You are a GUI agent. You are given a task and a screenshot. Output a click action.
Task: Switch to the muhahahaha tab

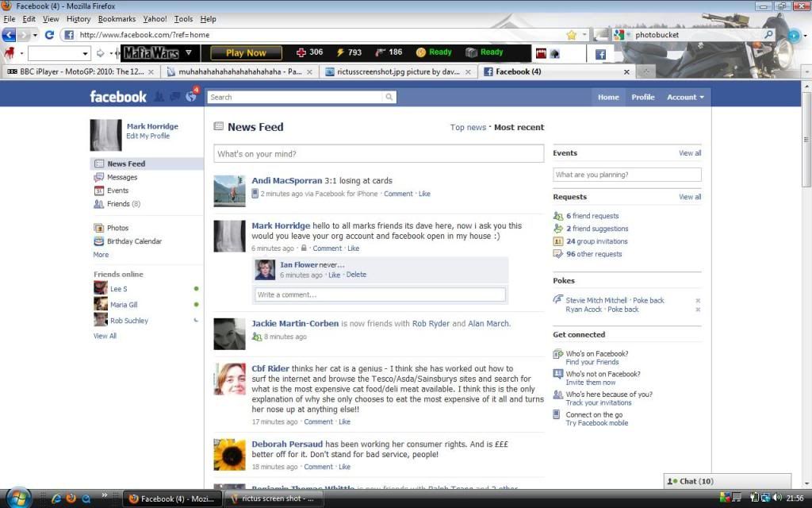(x=239, y=71)
